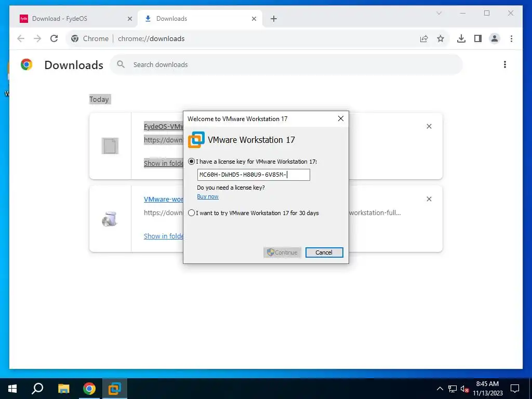The width and height of the screenshot is (532, 399).
Task: Open the muted volume tray icon
Action: [465, 389]
